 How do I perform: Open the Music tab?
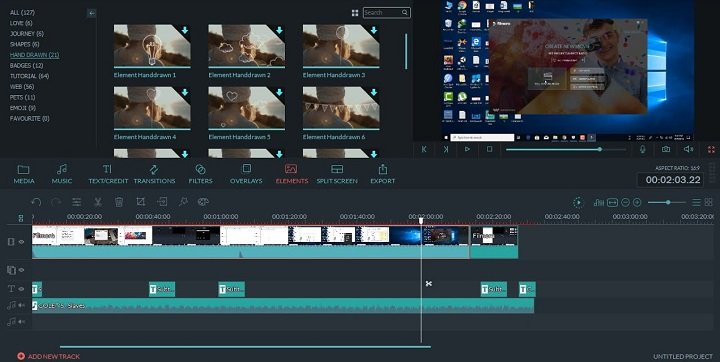click(x=62, y=175)
